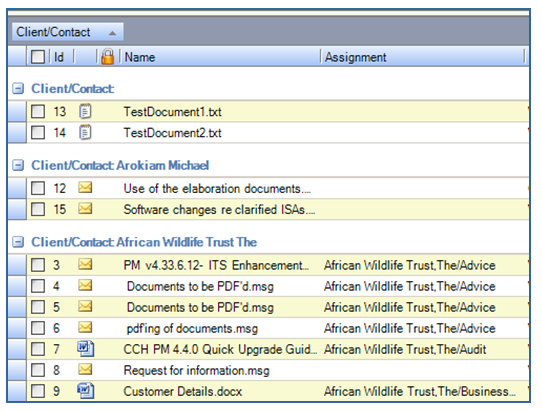This screenshot has width=542, height=411.
Task: Tick the checkbox for document Id 4
Action: pyautogui.click(x=38, y=286)
